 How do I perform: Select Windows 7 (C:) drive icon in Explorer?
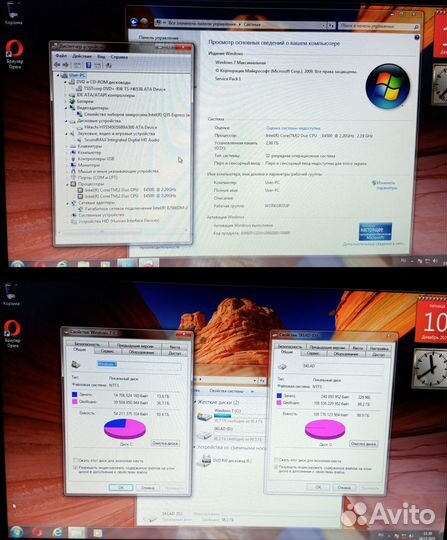tap(204, 417)
